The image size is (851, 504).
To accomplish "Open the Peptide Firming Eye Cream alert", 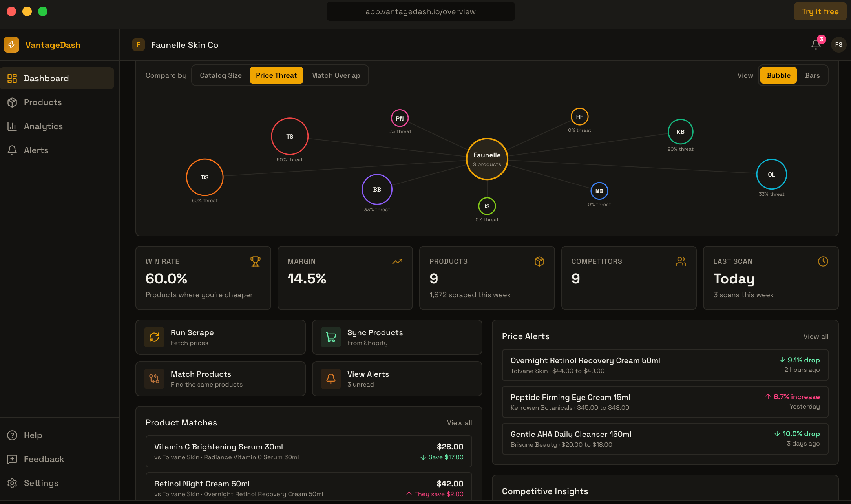I will click(665, 402).
